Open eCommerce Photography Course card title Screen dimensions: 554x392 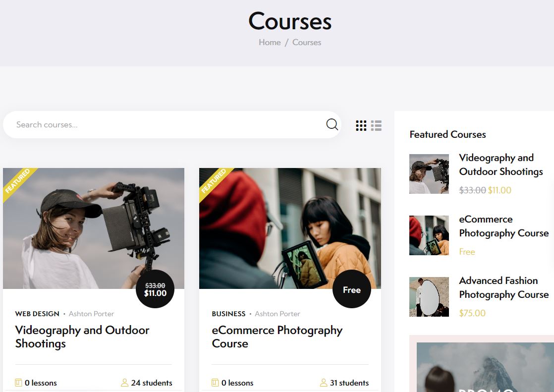coord(277,337)
